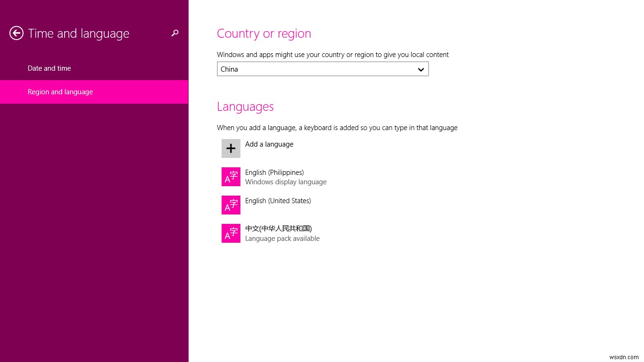Click Add a language
The width and height of the screenshot is (644, 362).
(269, 144)
